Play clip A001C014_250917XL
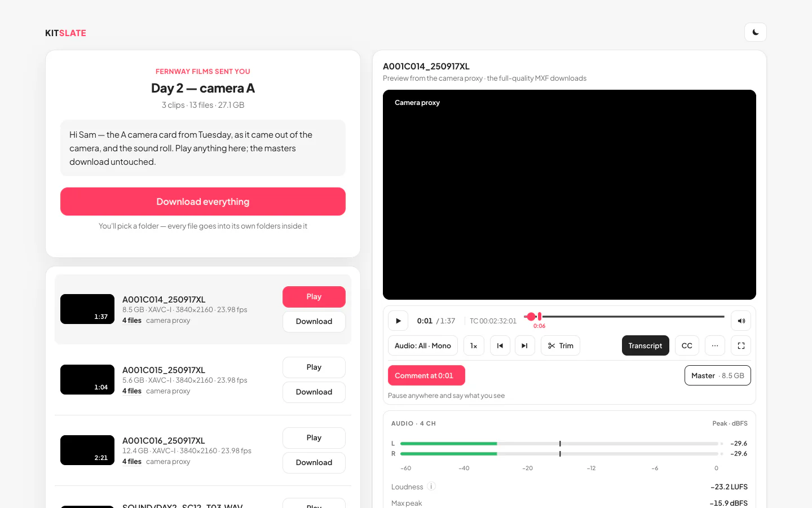This screenshot has height=508, width=812. (x=314, y=297)
